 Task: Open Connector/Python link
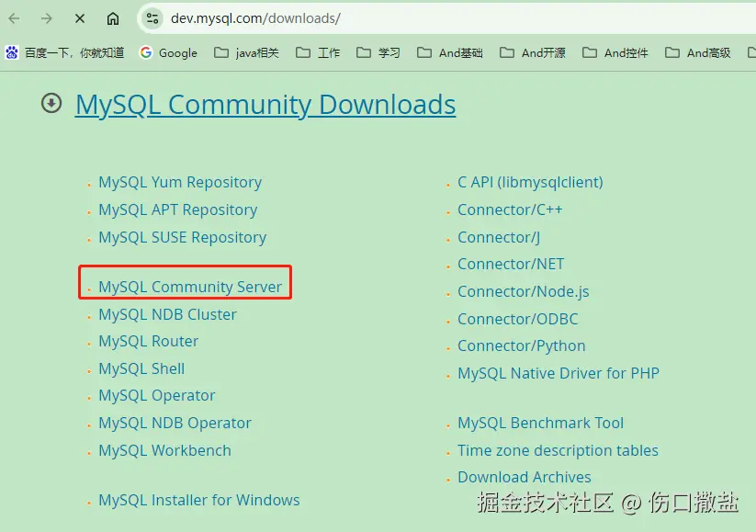click(x=521, y=345)
